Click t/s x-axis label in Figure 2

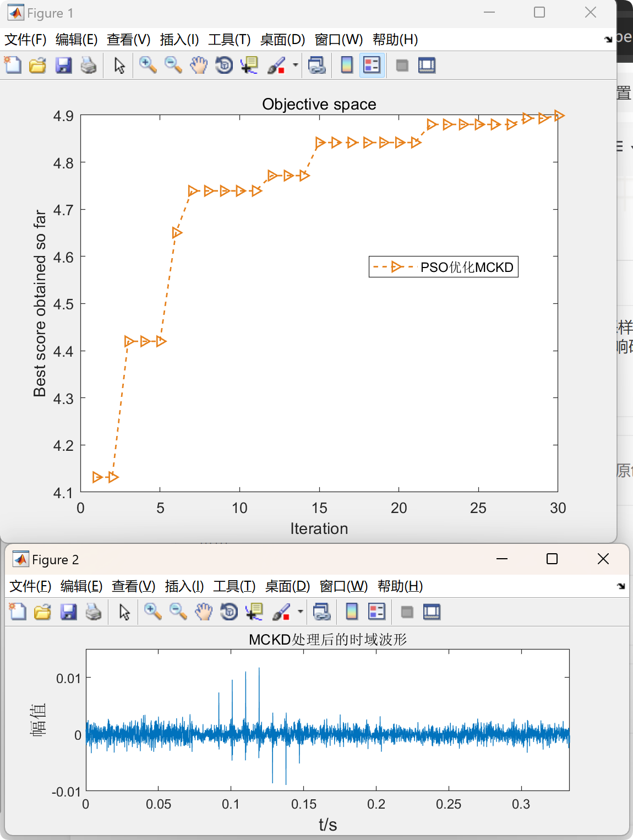[x=328, y=825]
